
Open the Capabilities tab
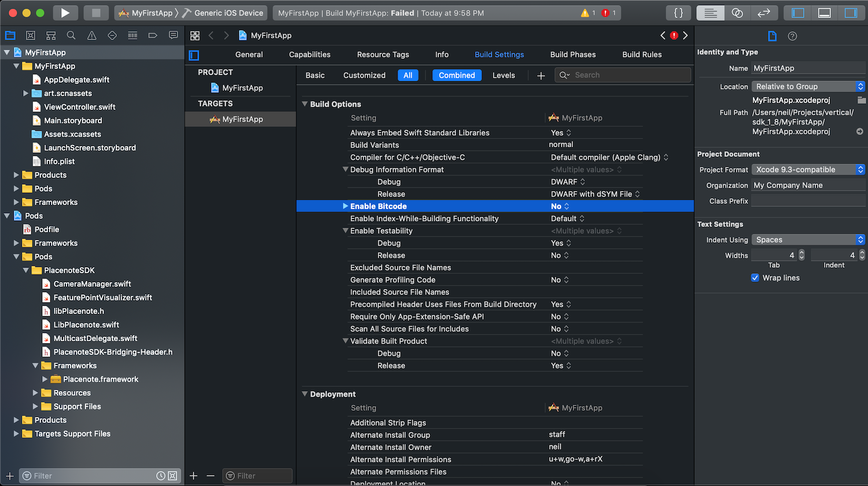tap(310, 54)
